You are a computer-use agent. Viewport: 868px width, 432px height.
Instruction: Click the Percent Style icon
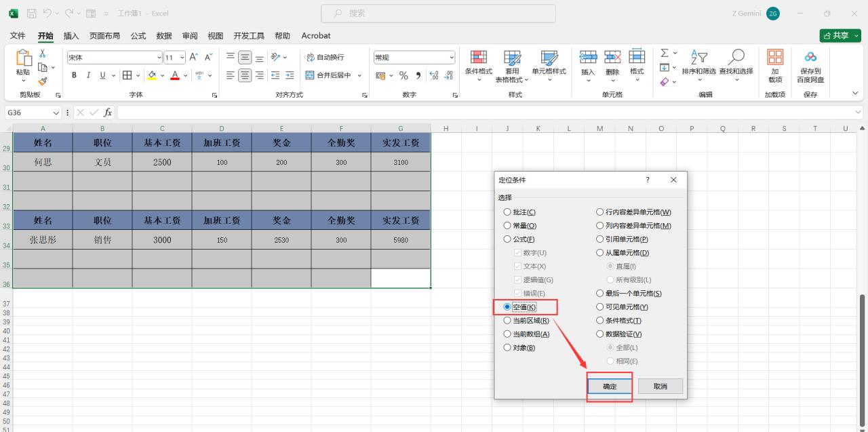pos(403,75)
